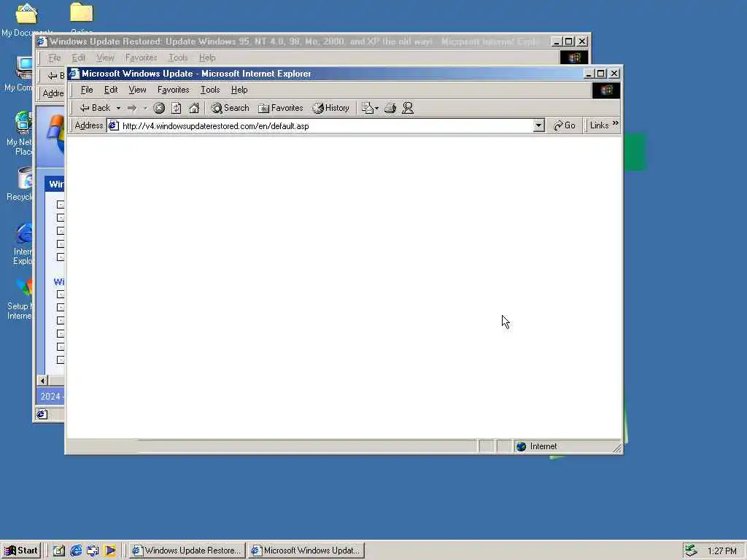Open View menu in Microsoft Windows Update window
The height and width of the screenshot is (560, 747).
(x=137, y=90)
